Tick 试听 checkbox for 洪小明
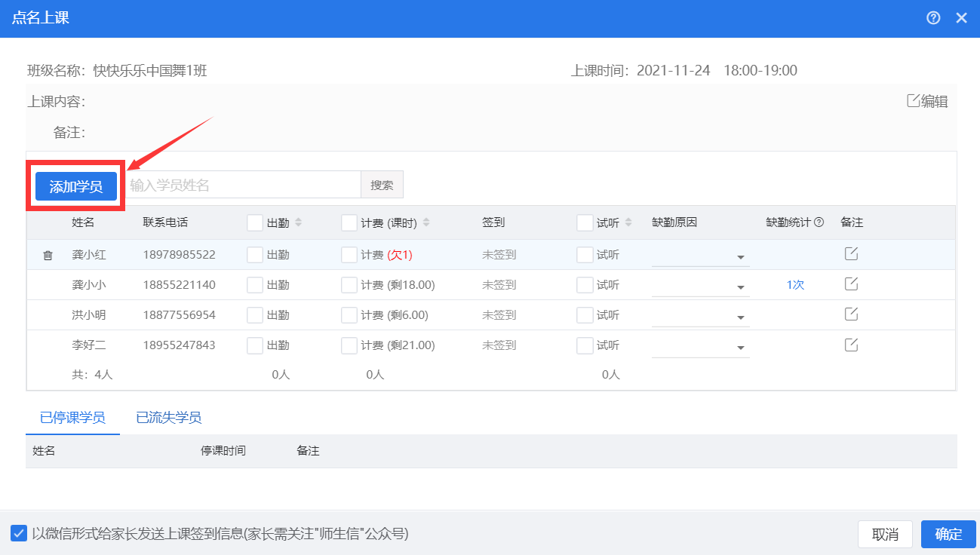The width and height of the screenshot is (980, 555). (x=585, y=315)
